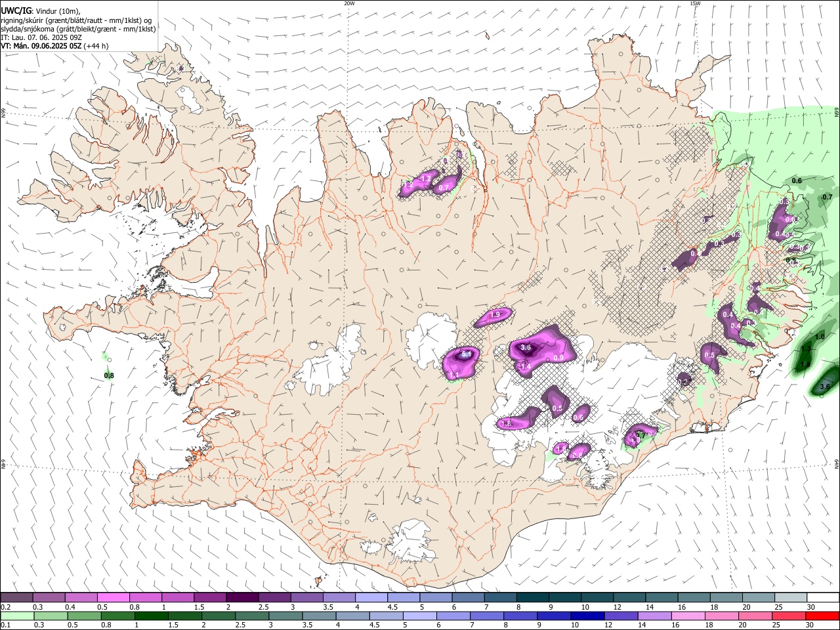840x630 pixels.
Task: Click the 15W longitude label
Action: coord(695,3)
